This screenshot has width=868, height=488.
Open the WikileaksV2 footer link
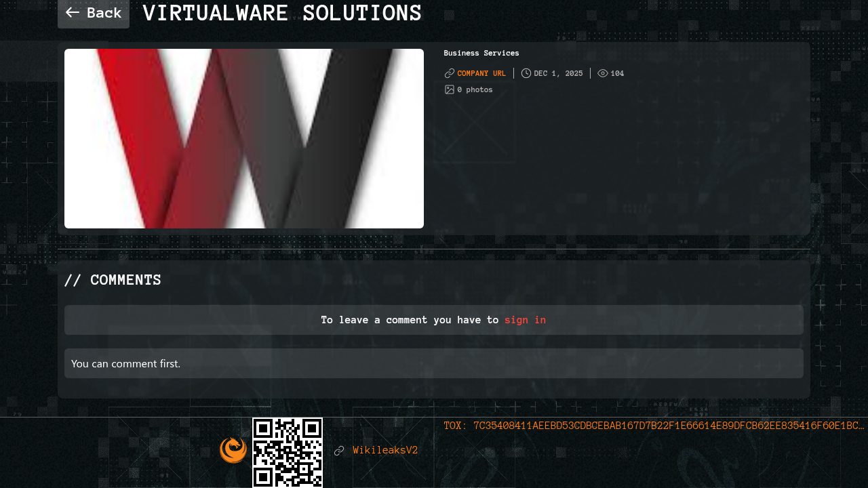[x=385, y=450]
